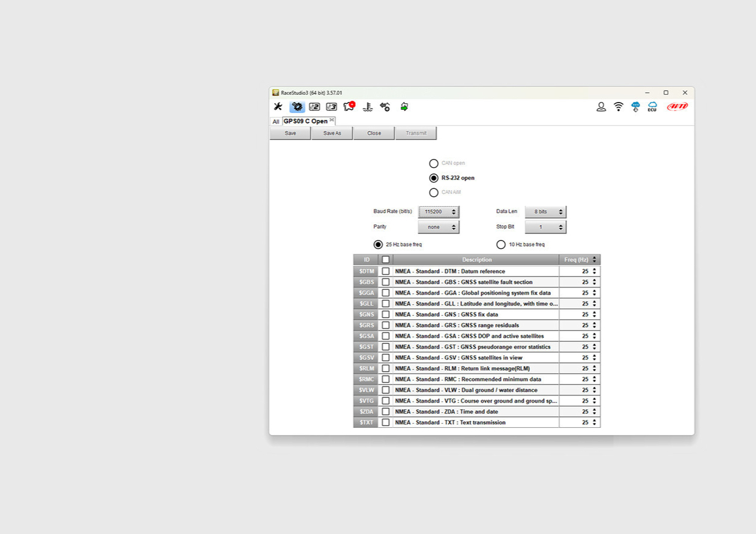Click the ID column header
This screenshot has height=534, width=756.
(x=366, y=260)
